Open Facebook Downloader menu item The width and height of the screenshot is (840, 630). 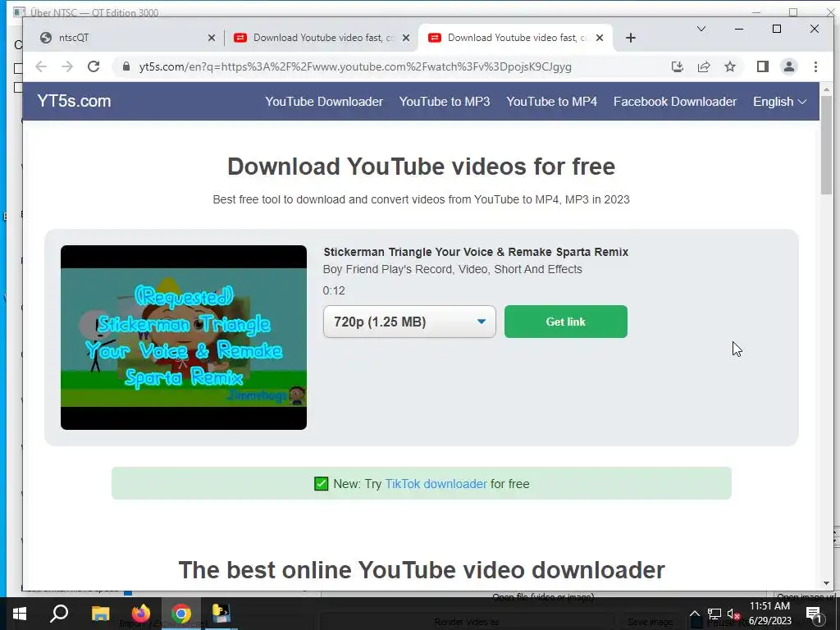point(675,101)
